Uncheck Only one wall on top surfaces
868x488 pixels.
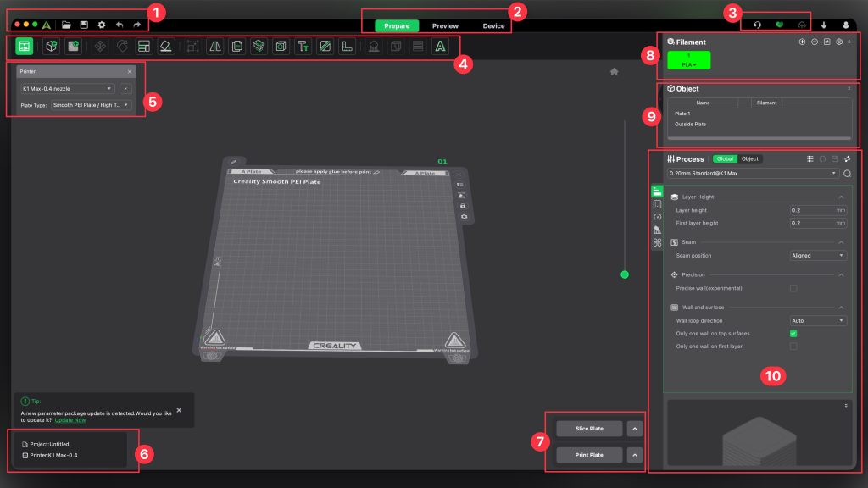point(793,334)
